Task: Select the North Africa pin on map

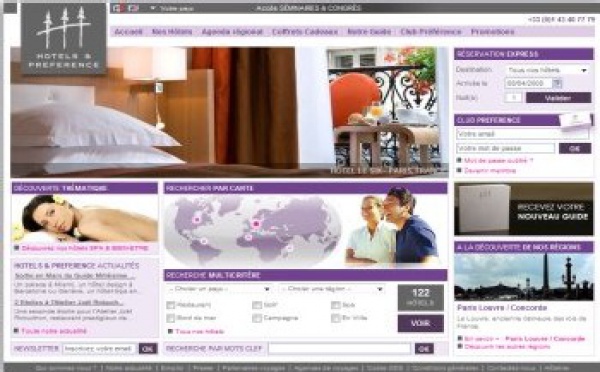Action: pos(248,237)
